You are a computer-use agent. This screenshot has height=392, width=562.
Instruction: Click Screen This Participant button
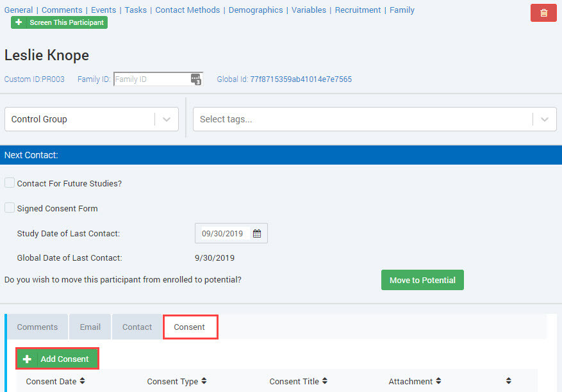pos(60,22)
